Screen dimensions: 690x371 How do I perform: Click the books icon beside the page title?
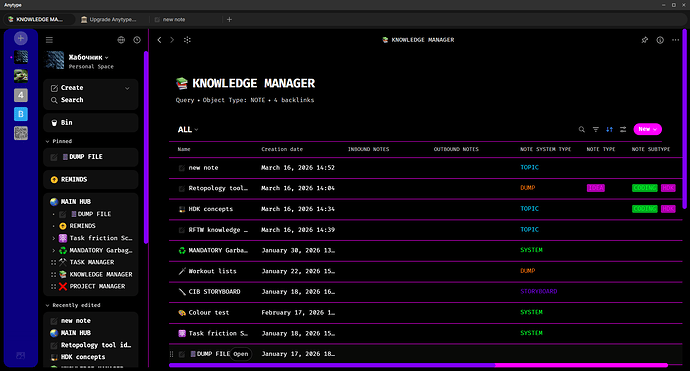(x=182, y=83)
